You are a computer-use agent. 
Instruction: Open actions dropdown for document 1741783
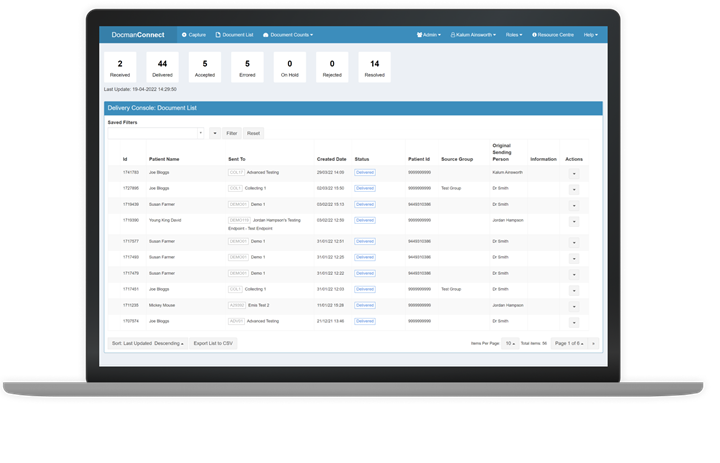point(574,172)
